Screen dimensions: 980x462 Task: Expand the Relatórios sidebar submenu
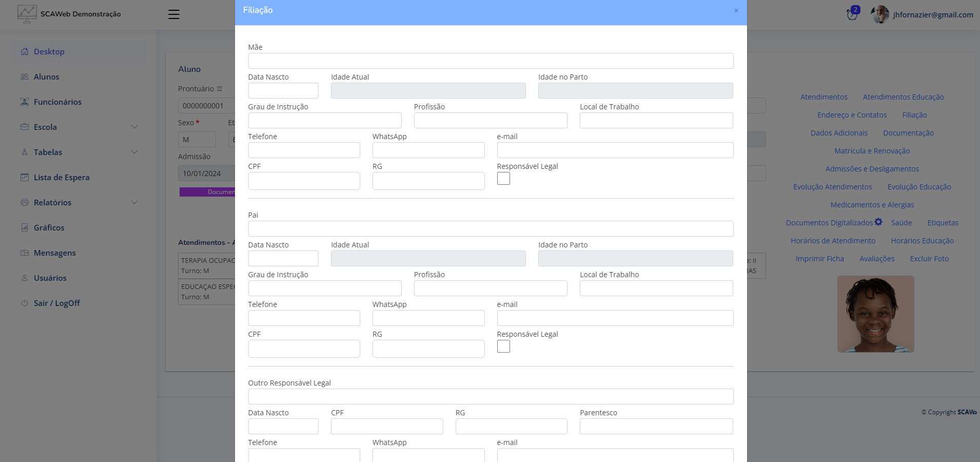tap(134, 203)
